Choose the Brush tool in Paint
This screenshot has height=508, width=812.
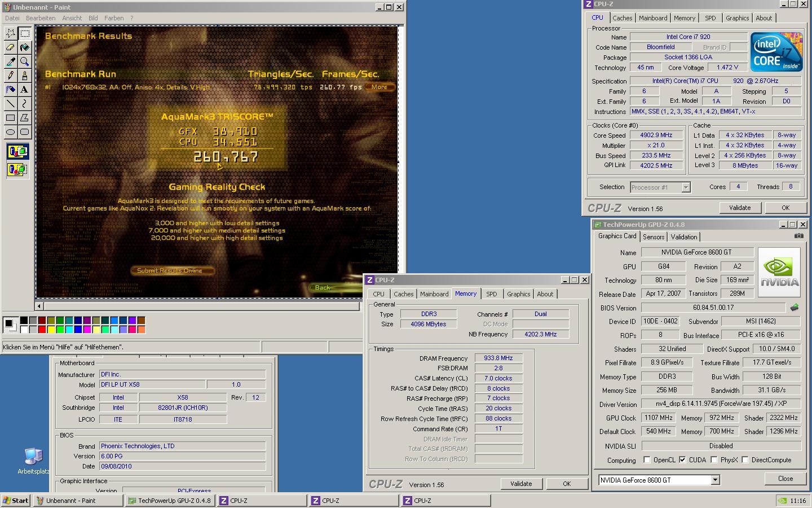(24, 76)
